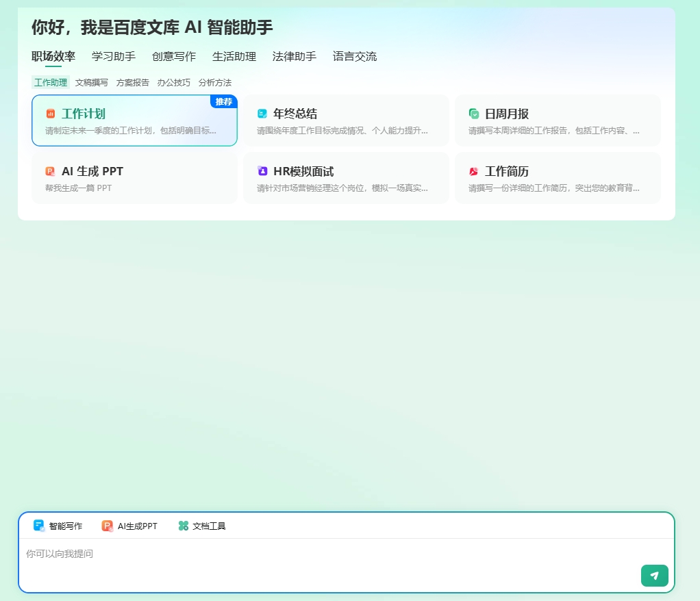Click the 日周月报 card title
Image resolution: width=700 pixels, height=601 pixels.
click(507, 114)
